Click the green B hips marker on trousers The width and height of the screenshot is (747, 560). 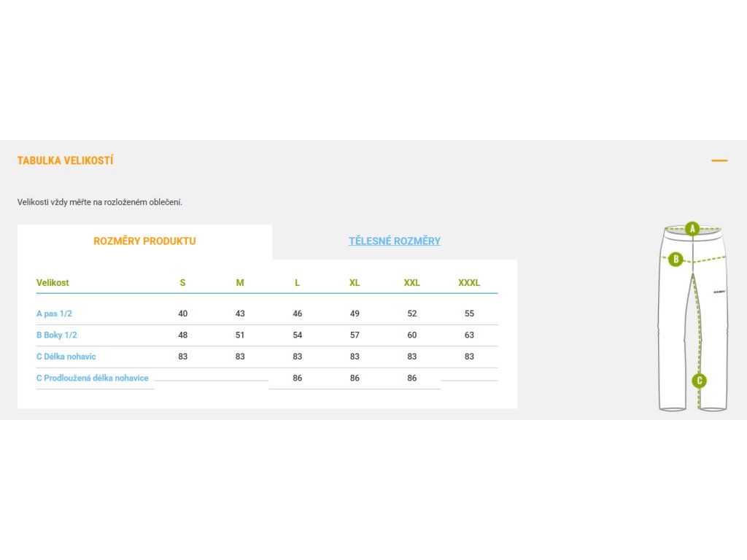point(676,260)
